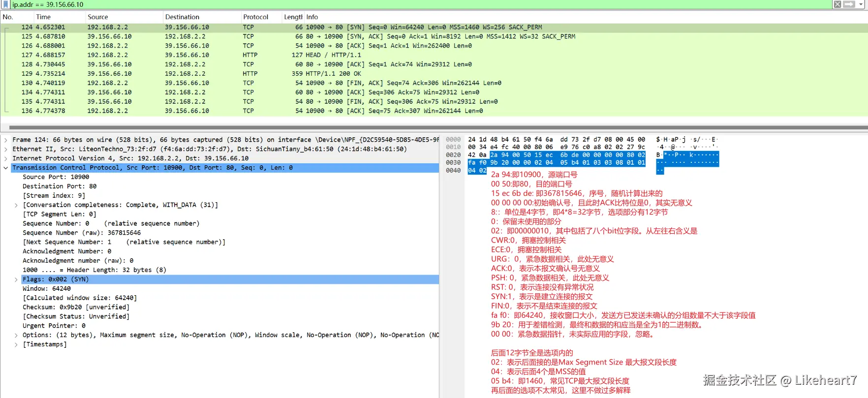The image size is (868, 398).
Task: Select packet 134 row
Action: [434, 92]
